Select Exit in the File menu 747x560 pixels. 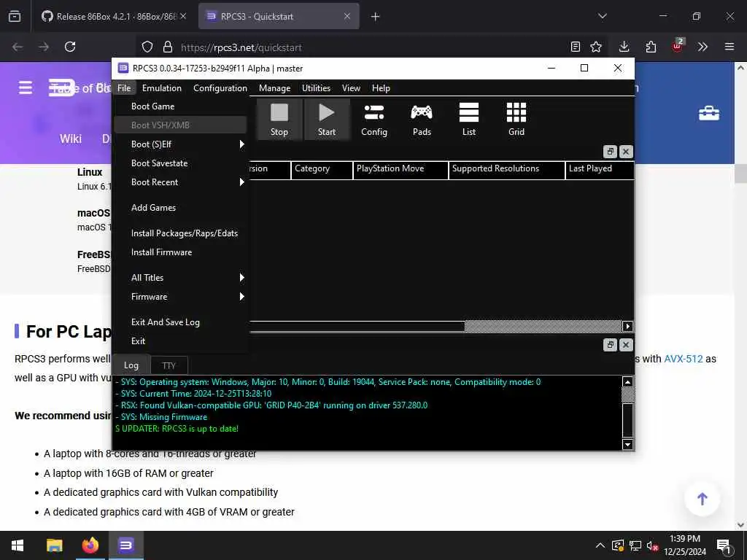coord(180,341)
